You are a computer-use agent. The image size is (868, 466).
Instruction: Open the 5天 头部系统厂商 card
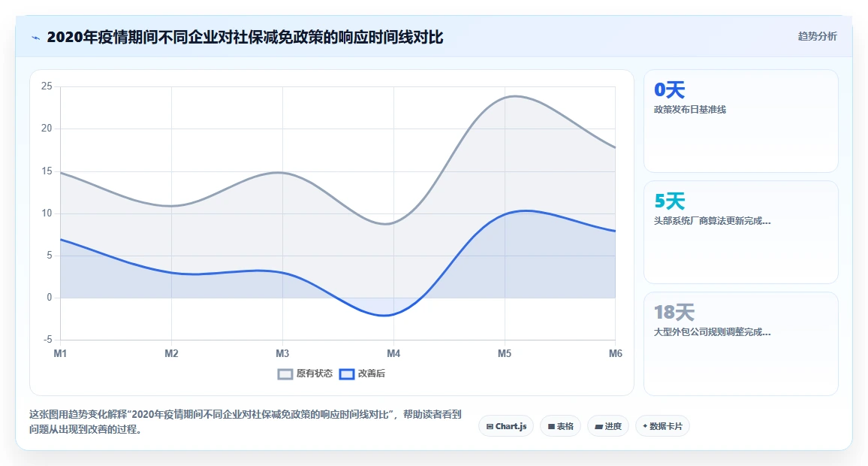(740, 232)
